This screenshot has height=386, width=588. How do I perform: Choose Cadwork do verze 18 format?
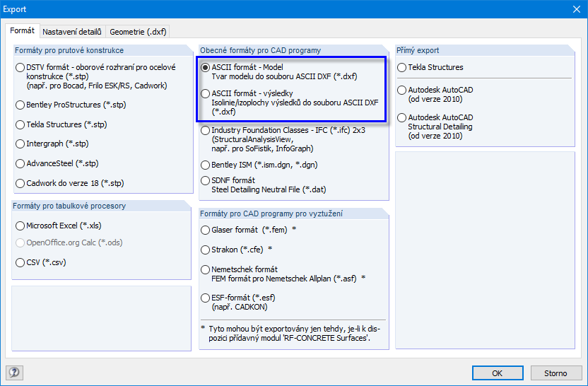20,184
